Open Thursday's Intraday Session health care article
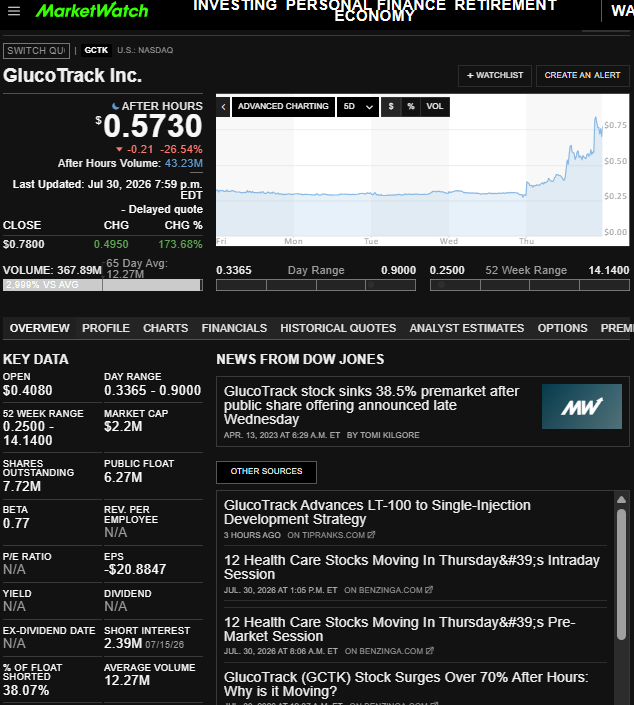The height and width of the screenshot is (705, 634). 412,567
